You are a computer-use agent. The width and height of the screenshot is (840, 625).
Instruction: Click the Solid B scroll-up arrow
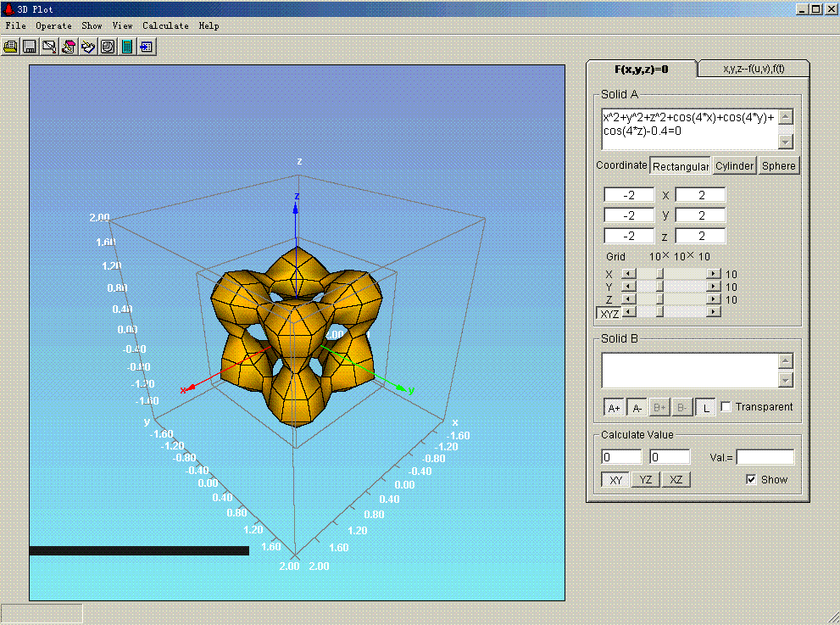point(786,360)
